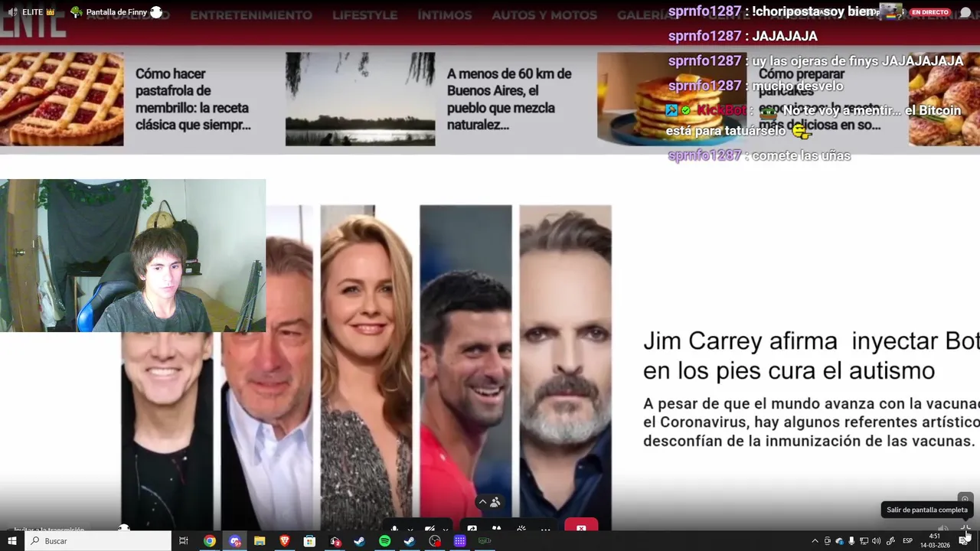Image resolution: width=980 pixels, height=551 pixels.
Task: Open the more options ellipsis in call controls
Action: tap(545, 529)
